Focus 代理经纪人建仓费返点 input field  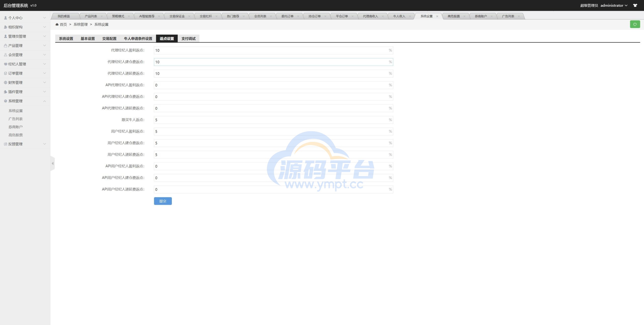(x=273, y=62)
